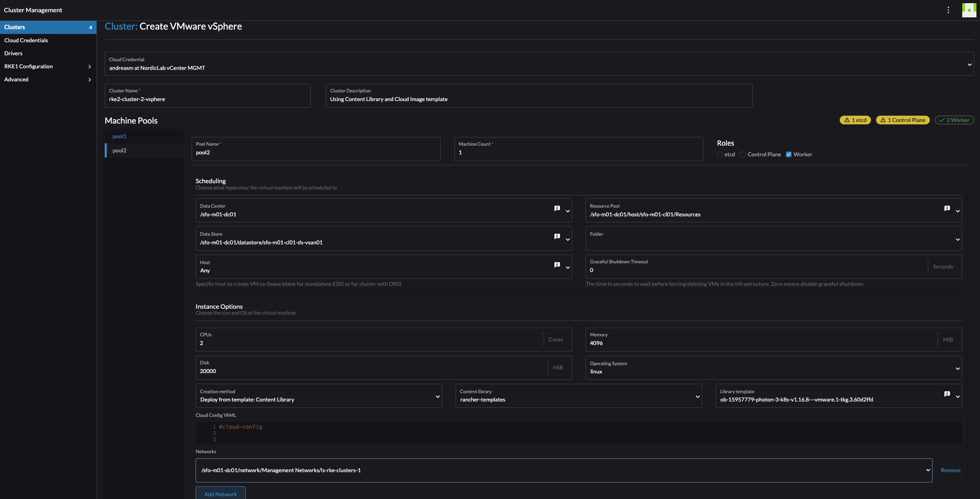Click the Add Network button
This screenshot has height=499, width=980.
[220, 493]
